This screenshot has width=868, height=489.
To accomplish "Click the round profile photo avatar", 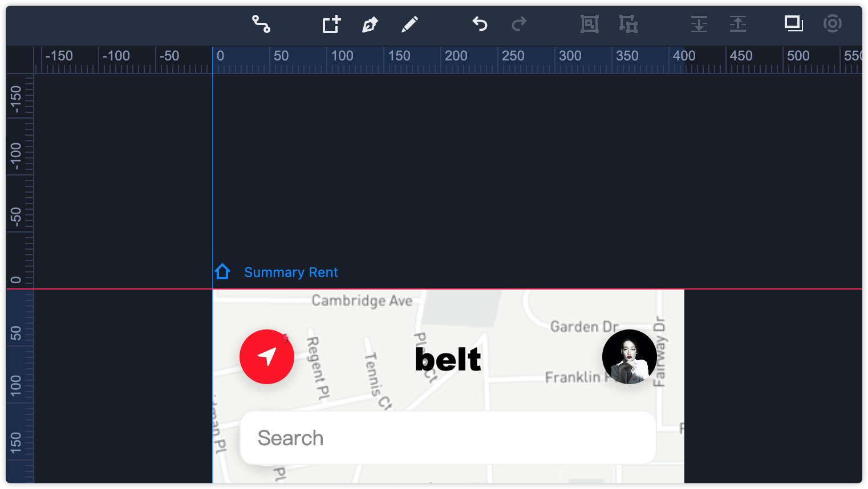I will (629, 357).
